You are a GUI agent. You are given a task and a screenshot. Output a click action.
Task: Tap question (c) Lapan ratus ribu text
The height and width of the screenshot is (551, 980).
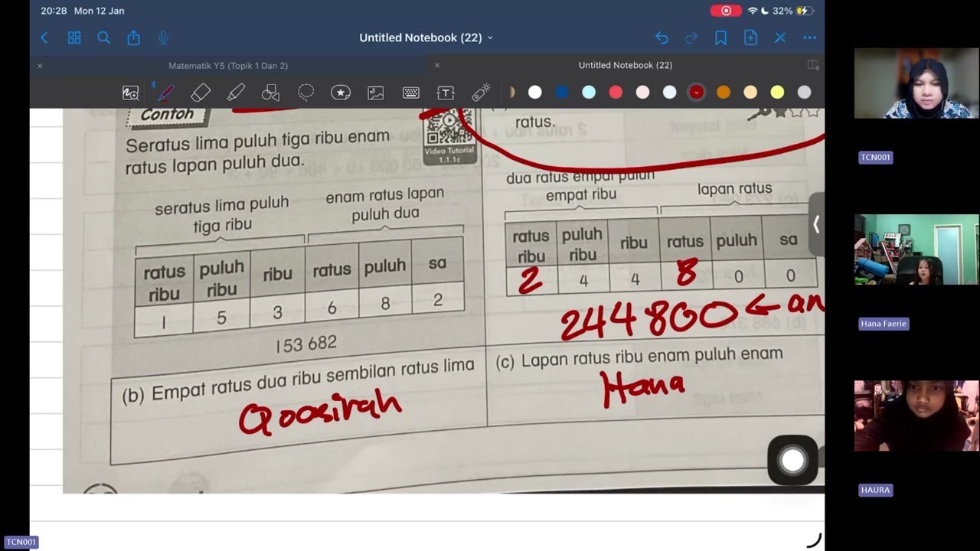tap(639, 357)
